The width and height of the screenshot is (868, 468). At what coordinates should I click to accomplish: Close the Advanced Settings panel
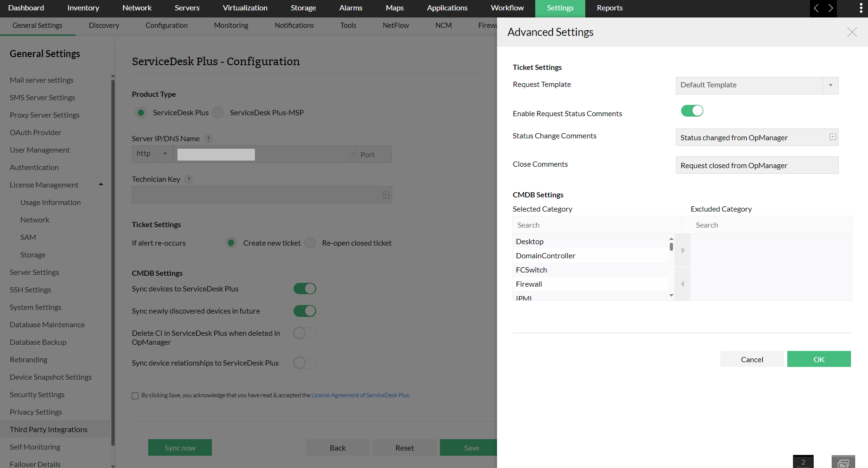tap(852, 32)
